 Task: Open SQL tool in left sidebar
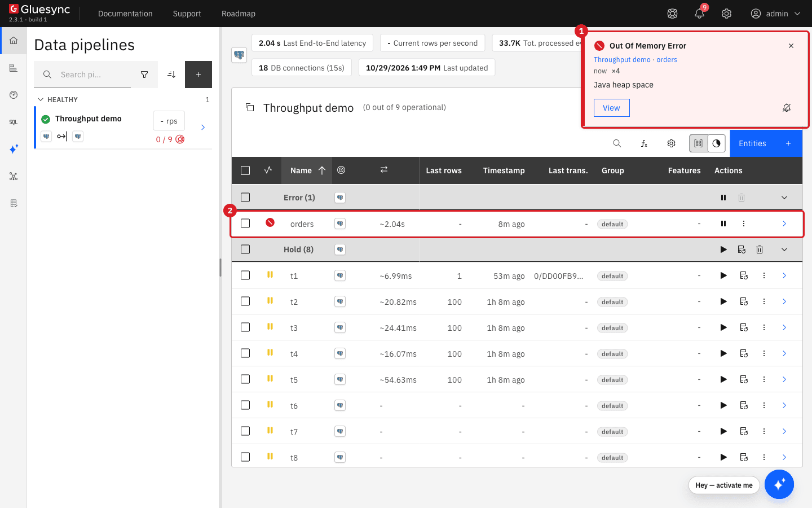pyautogui.click(x=14, y=122)
